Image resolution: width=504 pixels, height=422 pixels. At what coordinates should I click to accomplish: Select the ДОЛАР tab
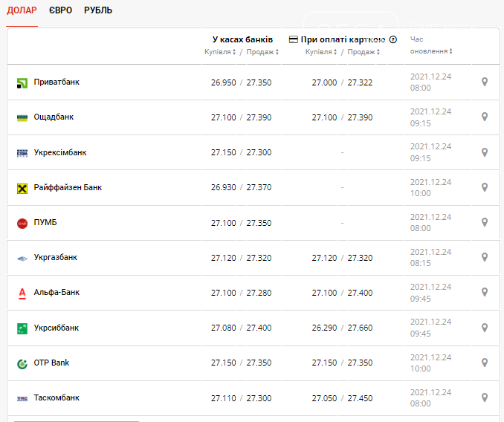point(22,10)
